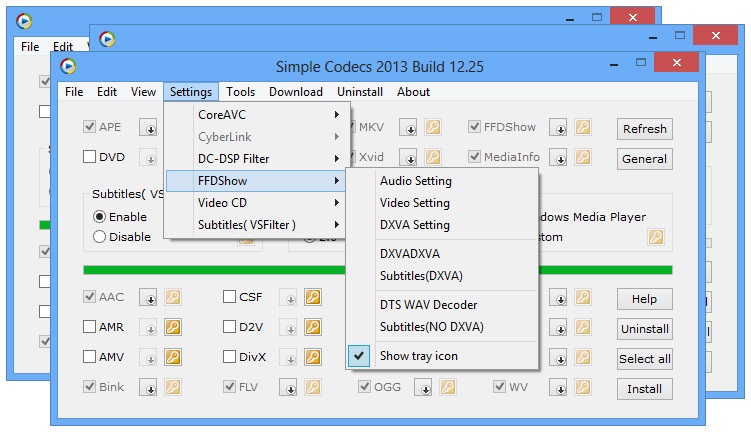751x432 pixels.
Task: Check the DVD checkbox
Action: pyautogui.click(x=89, y=157)
